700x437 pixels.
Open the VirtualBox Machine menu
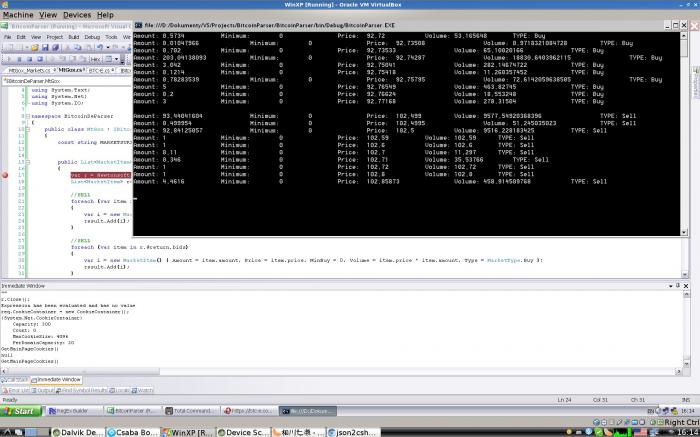pos(18,15)
